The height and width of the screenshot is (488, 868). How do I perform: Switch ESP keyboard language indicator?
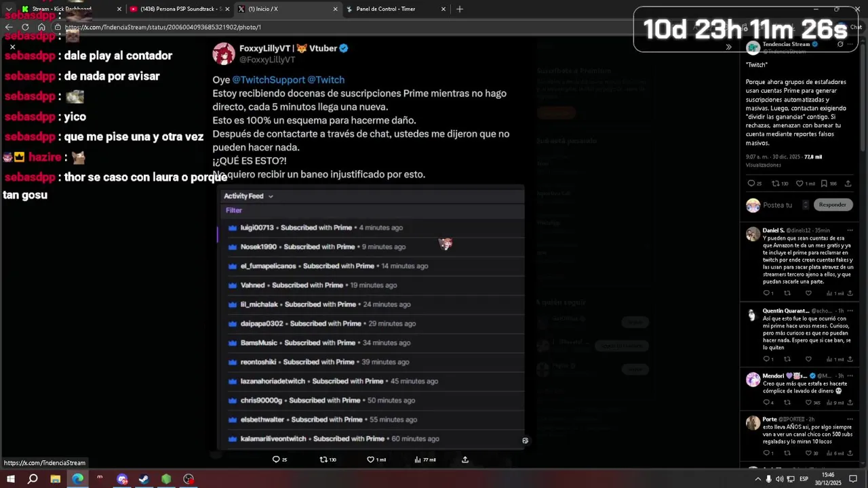point(804,479)
